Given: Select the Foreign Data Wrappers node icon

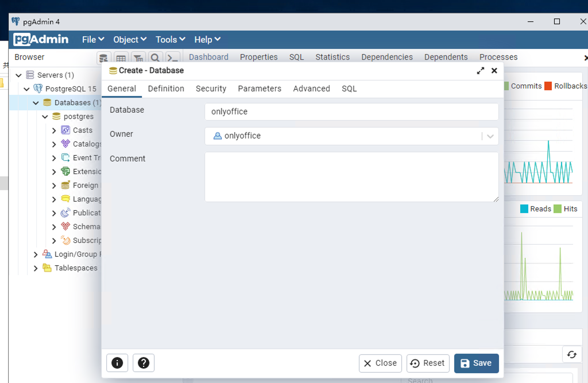Looking at the screenshot, I should coord(65,185).
